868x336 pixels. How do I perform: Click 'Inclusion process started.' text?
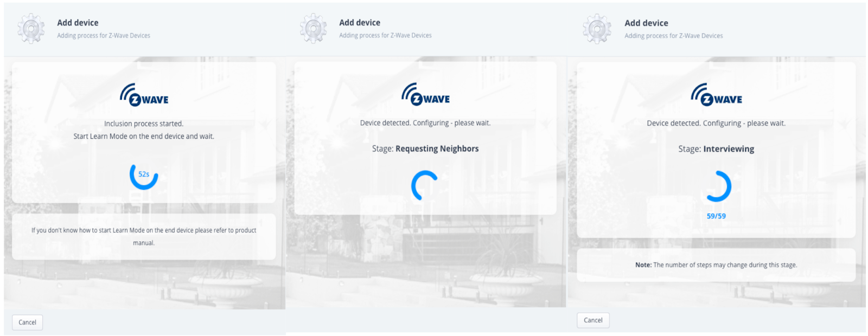[x=144, y=124]
